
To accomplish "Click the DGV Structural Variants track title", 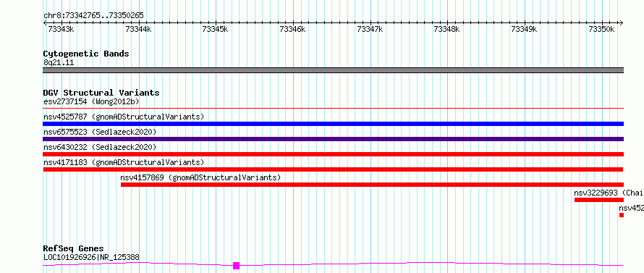I will [101, 93].
